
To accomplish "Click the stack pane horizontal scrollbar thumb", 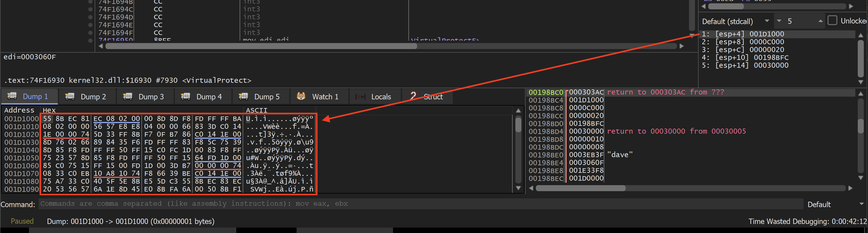I will (580, 188).
